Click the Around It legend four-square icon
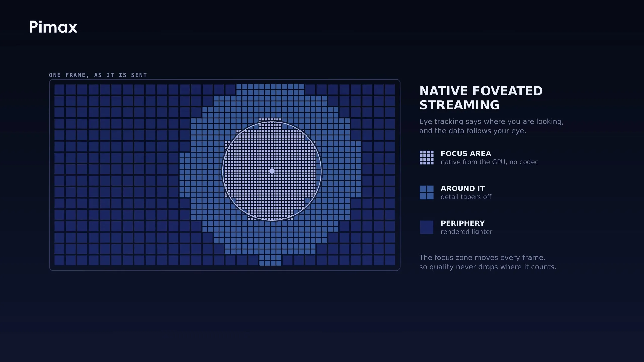The image size is (644, 362). [x=426, y=192]
